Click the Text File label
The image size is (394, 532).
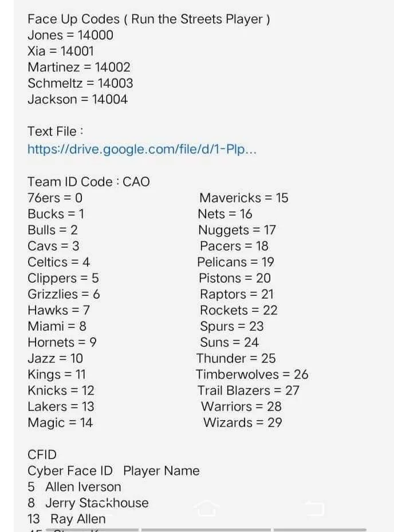pyautogui.click(x=56, y=132)
